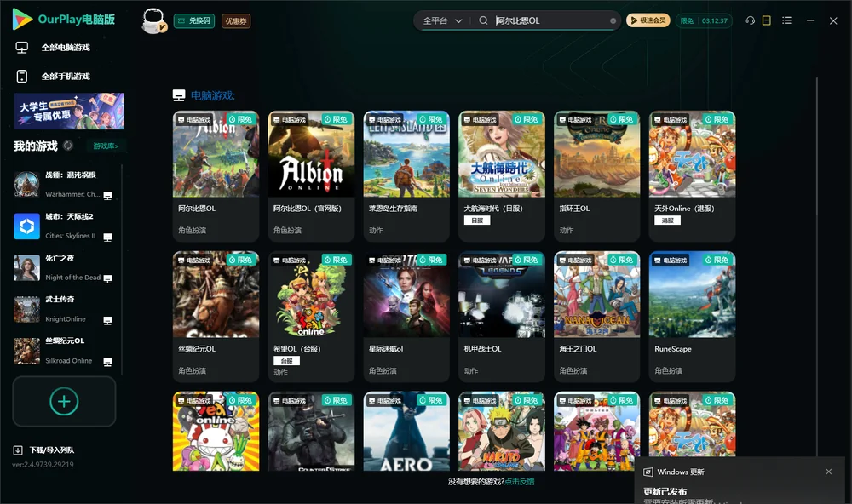
Task: Open the Naruto game thumbnail
Action: tap(502, 432)
